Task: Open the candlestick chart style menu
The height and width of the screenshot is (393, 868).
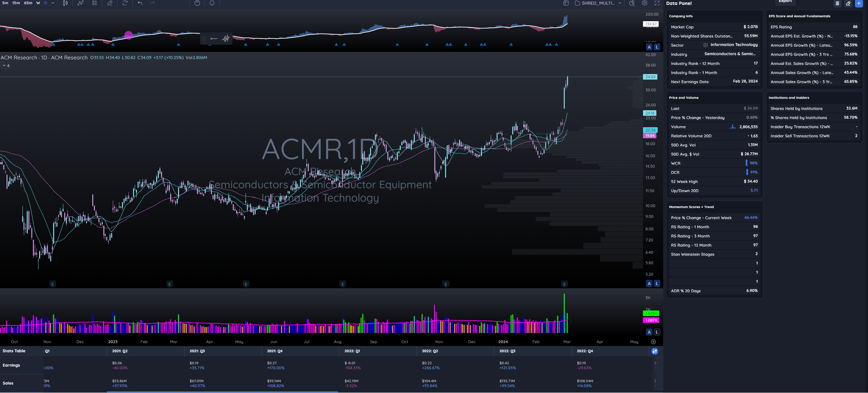Action: [65, 3]
